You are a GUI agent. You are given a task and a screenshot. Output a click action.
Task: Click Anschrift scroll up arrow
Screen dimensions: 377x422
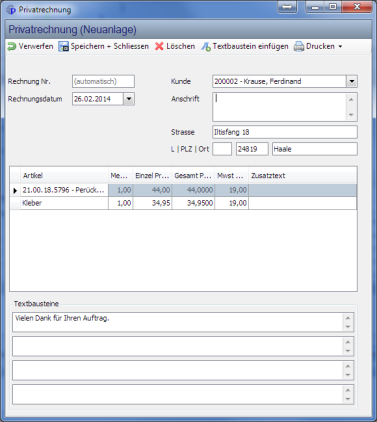click(351, 100)
